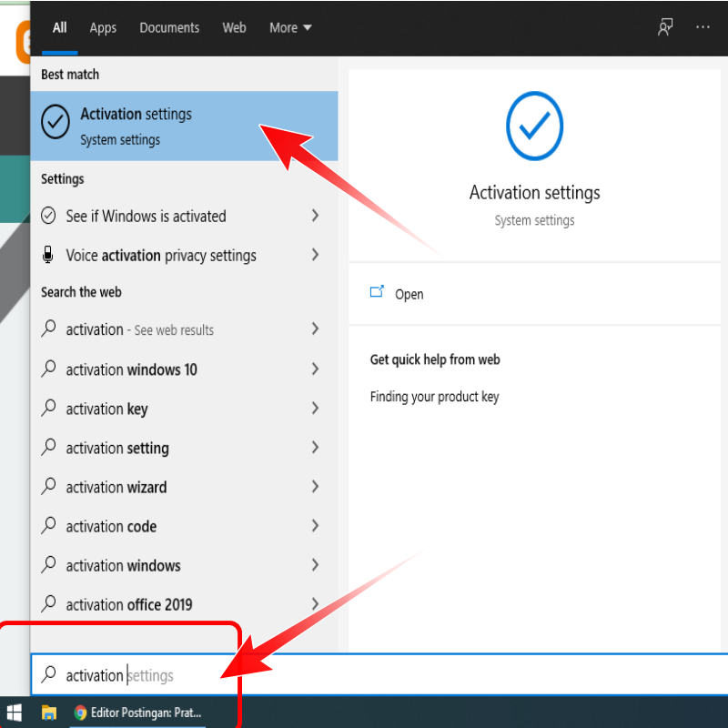Click the large blue Activation settings checkmark icon

[x=534, y=126]
